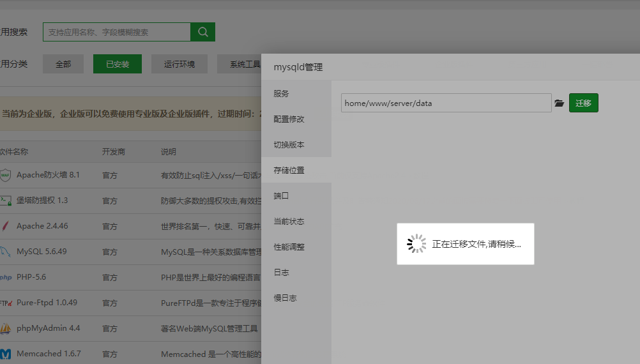Click the MySQL 5.6.49 dolphin icon
The image size is (640, 364).
pos(5,252)
